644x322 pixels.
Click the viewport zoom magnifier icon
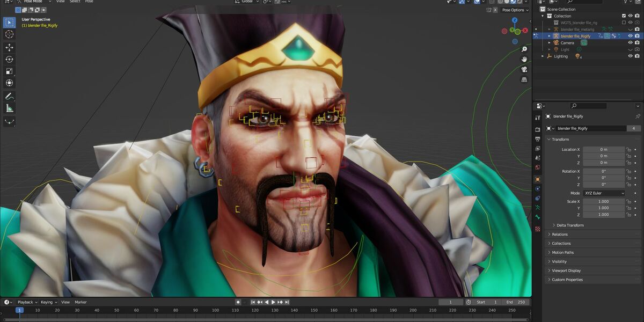pos(524,49)
